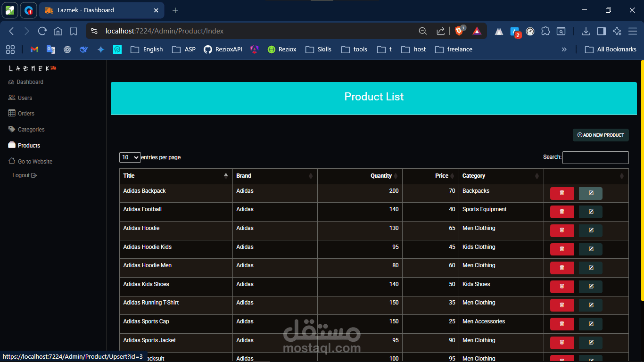This screenshot has height=362, width=644.
Task: Click the Adidas Sports Cap title cell
Action: coord(176,324)
